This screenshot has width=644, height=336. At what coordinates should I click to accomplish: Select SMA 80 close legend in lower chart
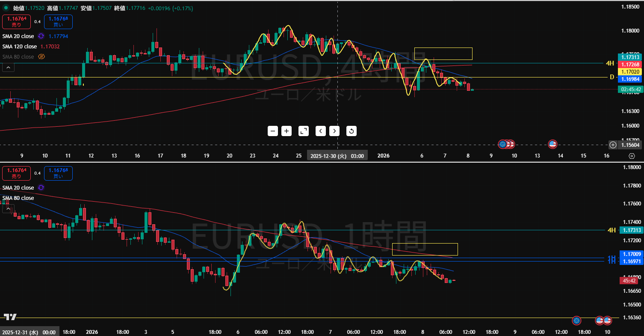pos(18,198)
